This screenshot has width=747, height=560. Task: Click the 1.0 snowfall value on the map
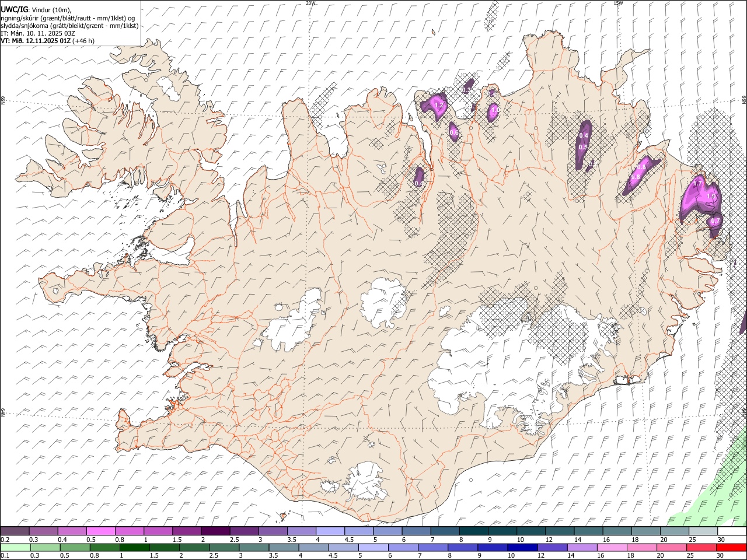coord(494,110)
